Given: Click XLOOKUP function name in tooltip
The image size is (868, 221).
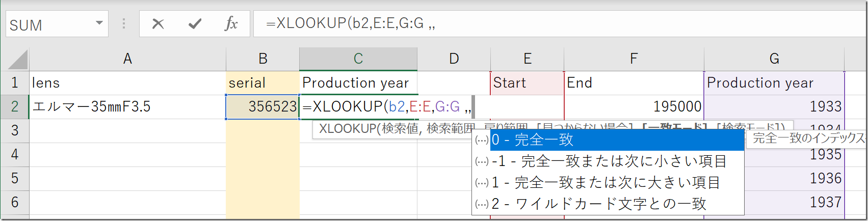Looking at the screenshot, I should 348,129.
